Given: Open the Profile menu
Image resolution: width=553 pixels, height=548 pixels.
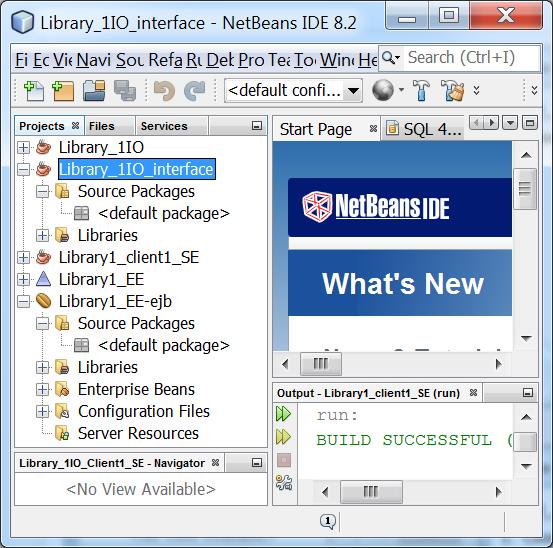Looking at the screenshot, I should pyautogui.click(x=251, y=60).
